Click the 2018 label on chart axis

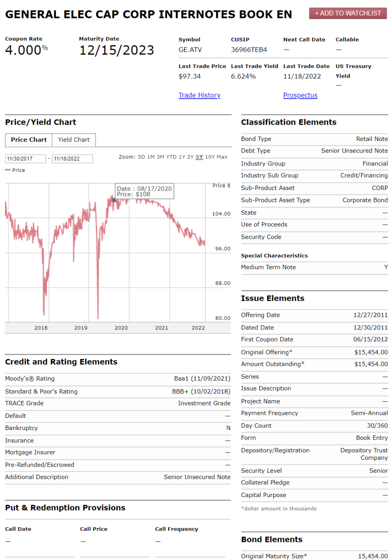41,328
